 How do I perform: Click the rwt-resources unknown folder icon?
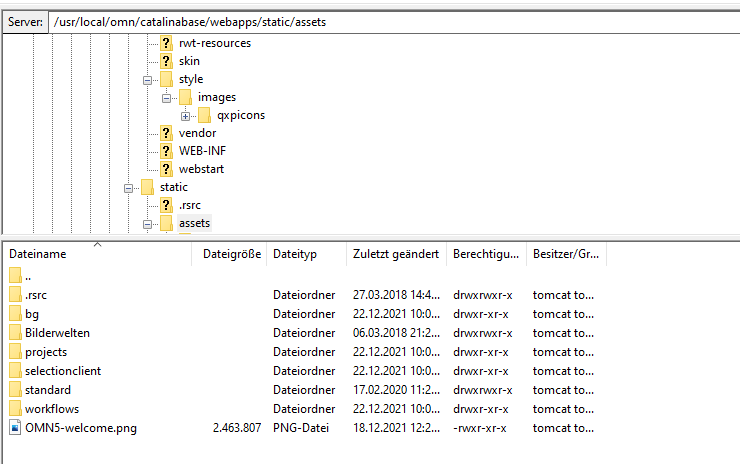pos(166,43)
